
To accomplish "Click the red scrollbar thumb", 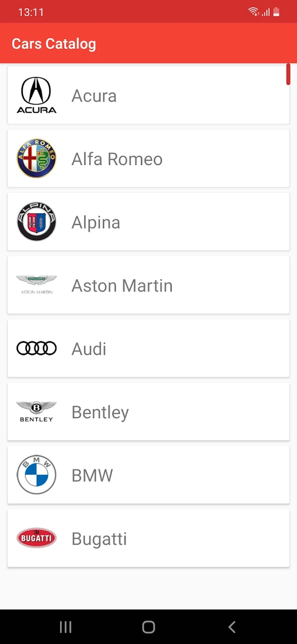I will pos(289,74).
